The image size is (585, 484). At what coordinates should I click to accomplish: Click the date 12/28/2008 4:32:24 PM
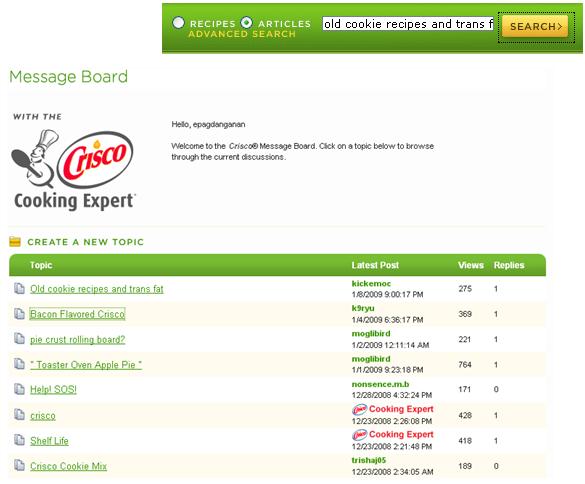(392, 395)
